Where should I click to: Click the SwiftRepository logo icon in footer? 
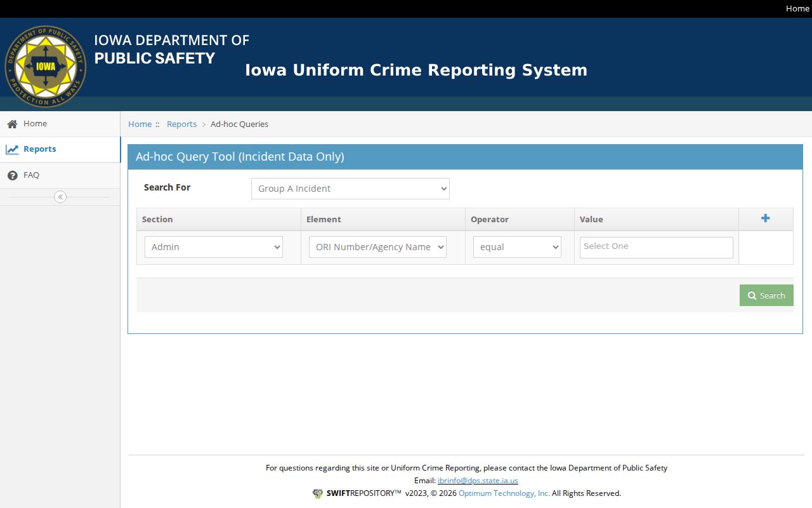point(318,493)
